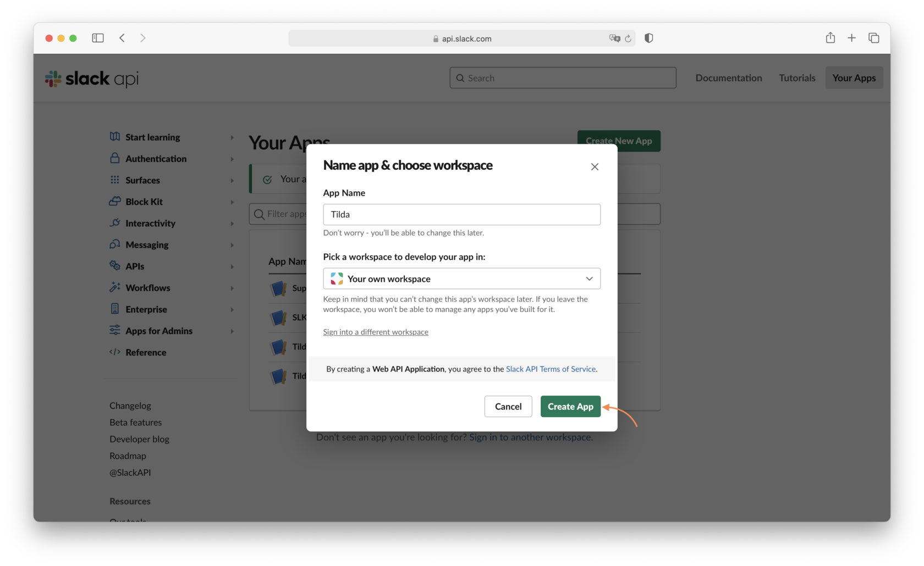Click the Messaging chat icon
Viewport: 924px width, 566px height.
[x=114, y=244]
